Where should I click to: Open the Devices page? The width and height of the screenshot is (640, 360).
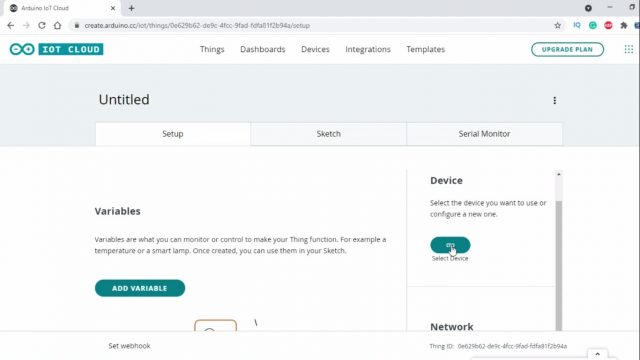(x=316, y=49)
